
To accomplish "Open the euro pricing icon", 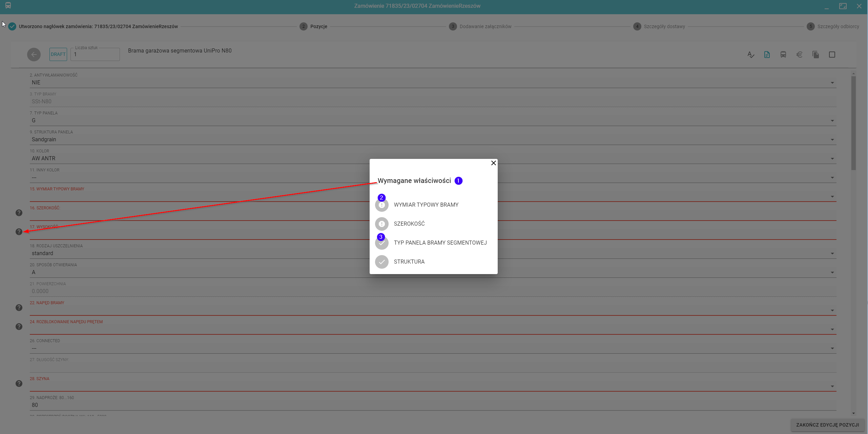I will tap(799, 55).
